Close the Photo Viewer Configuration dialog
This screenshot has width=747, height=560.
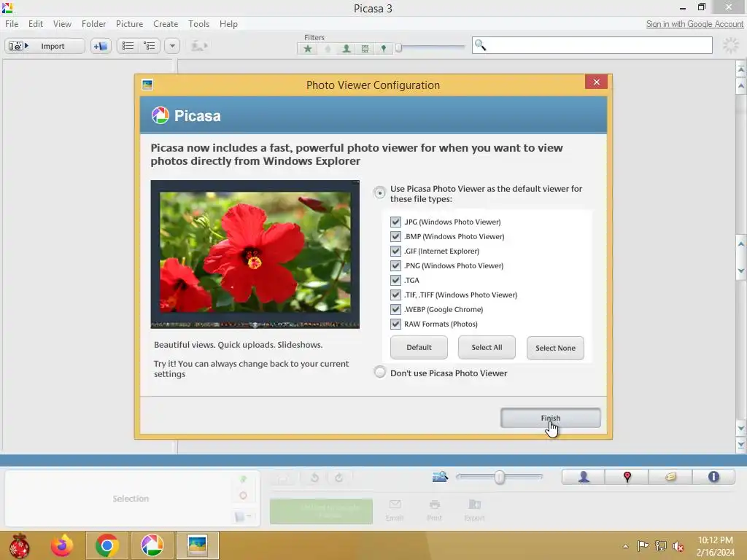[x=597, y=82]
